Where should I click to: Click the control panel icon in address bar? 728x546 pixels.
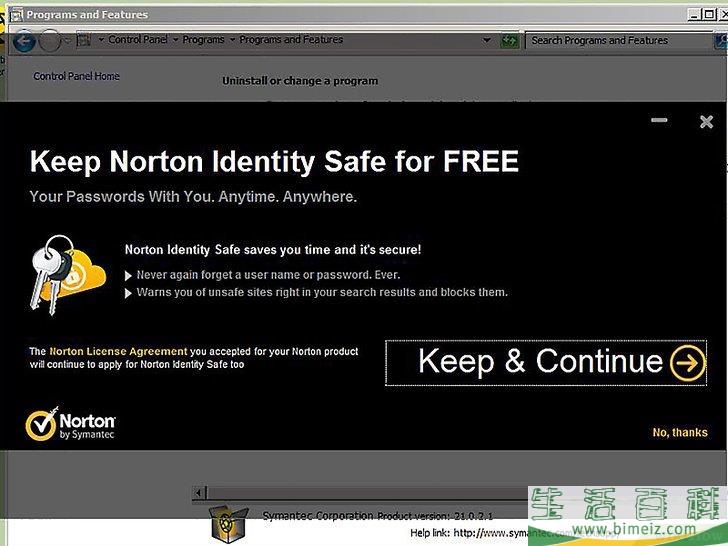pos(84,40)
